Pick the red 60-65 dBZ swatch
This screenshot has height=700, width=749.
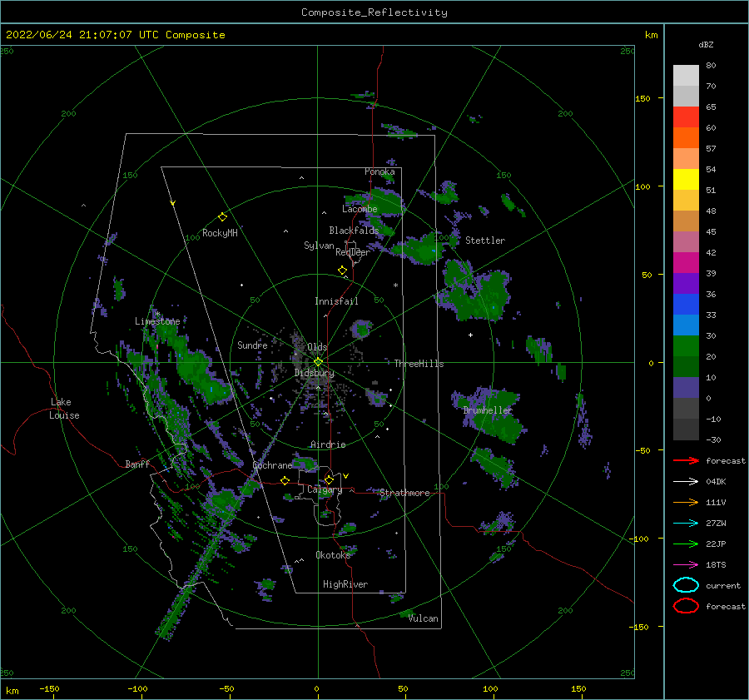(x=686, y=117)
